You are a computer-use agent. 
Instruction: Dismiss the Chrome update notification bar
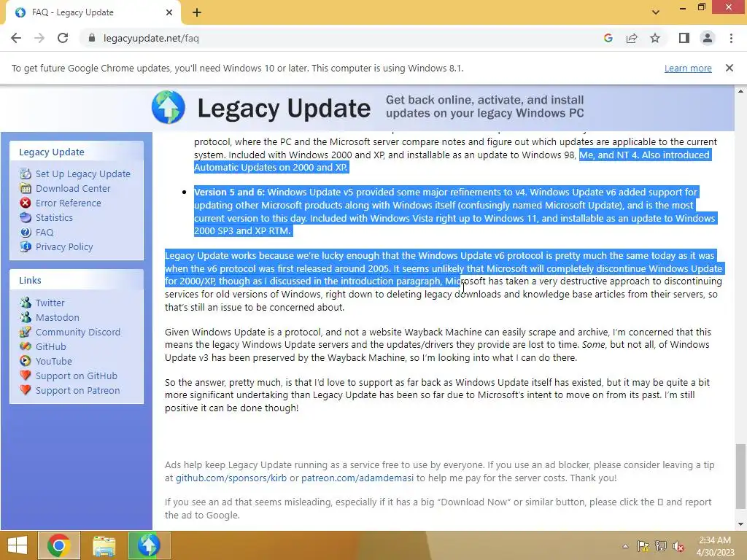(x=729, y=68)
